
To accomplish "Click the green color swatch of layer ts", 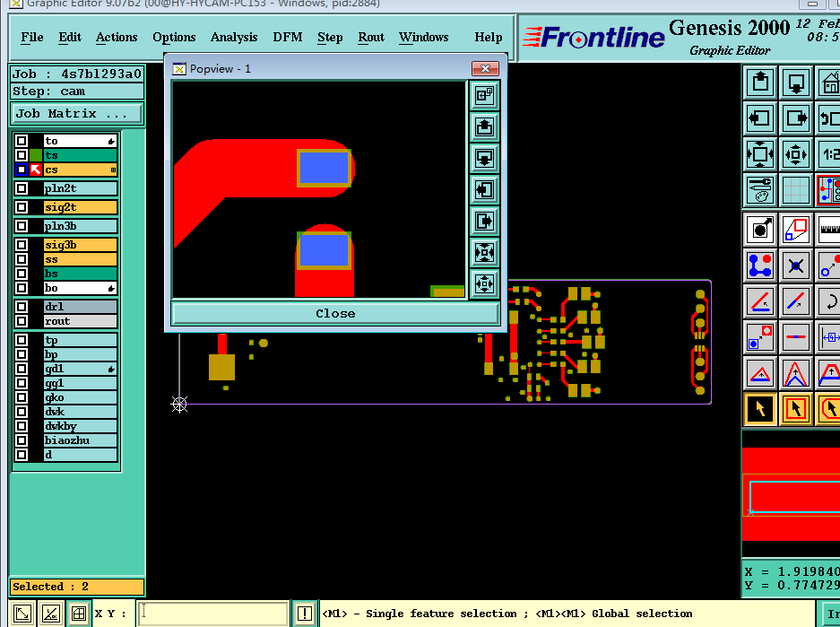I will click(36, 155).
